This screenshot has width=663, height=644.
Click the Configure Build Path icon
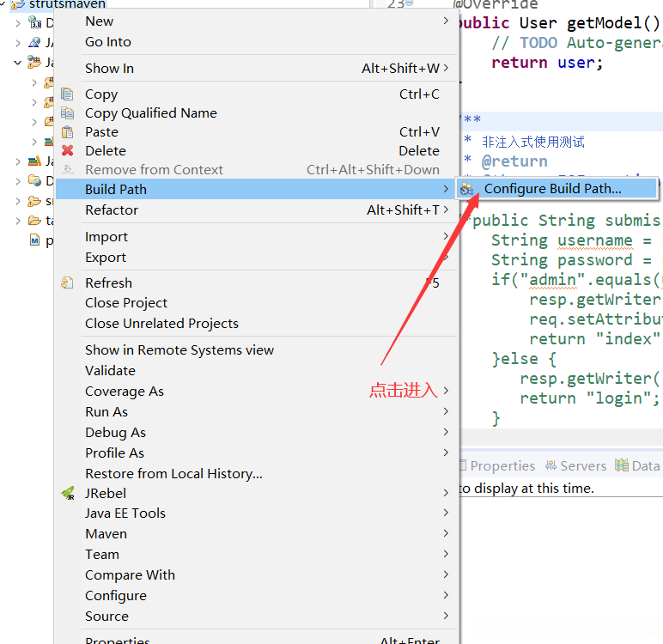click(x=466, y=189)
